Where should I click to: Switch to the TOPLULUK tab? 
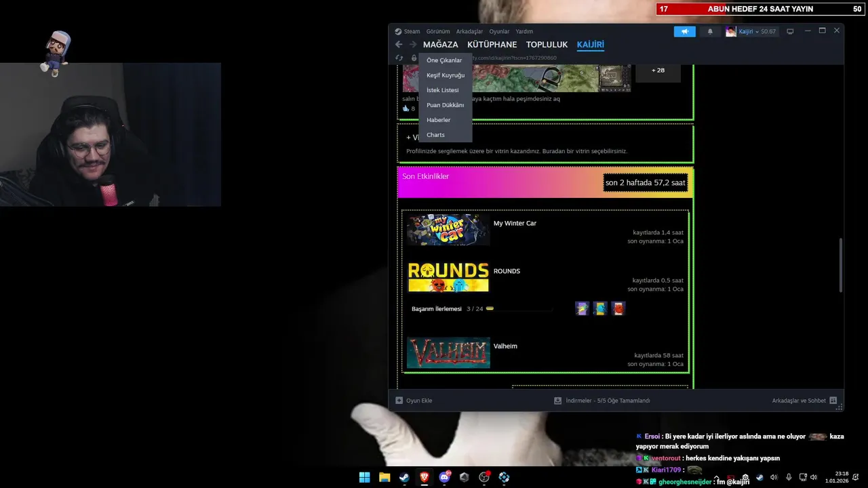pos(547,45)
